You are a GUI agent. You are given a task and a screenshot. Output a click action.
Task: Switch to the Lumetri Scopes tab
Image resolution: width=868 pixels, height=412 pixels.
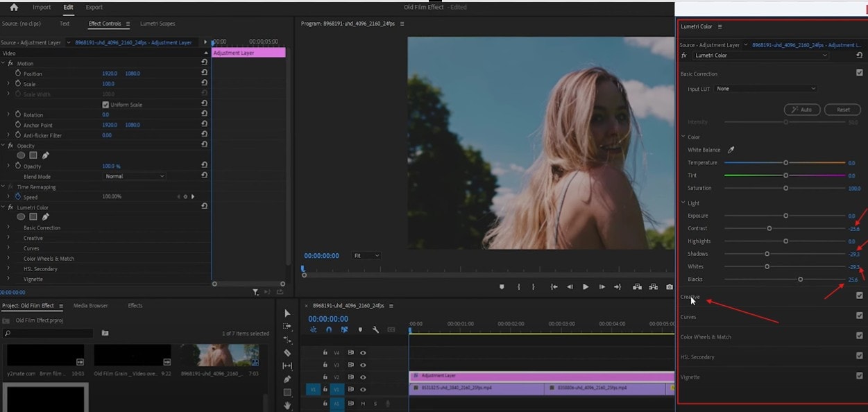158,24
